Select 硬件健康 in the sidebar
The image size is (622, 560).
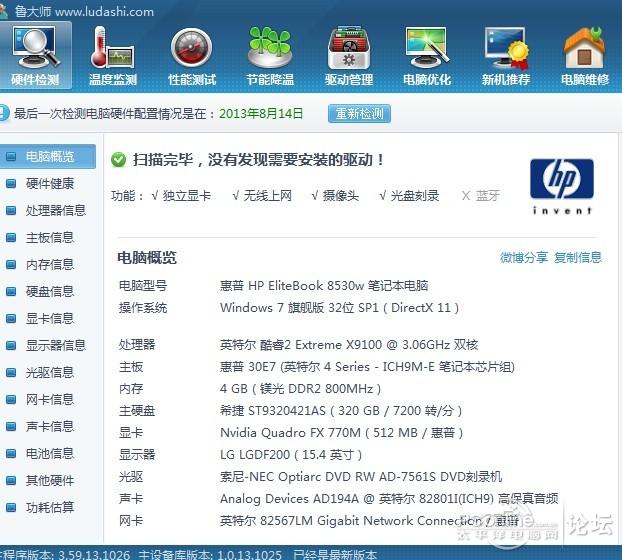coord(50,184)
